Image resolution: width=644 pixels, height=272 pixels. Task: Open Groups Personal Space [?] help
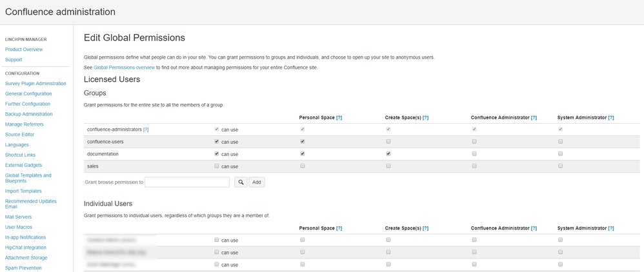click(x=339, y=118)
